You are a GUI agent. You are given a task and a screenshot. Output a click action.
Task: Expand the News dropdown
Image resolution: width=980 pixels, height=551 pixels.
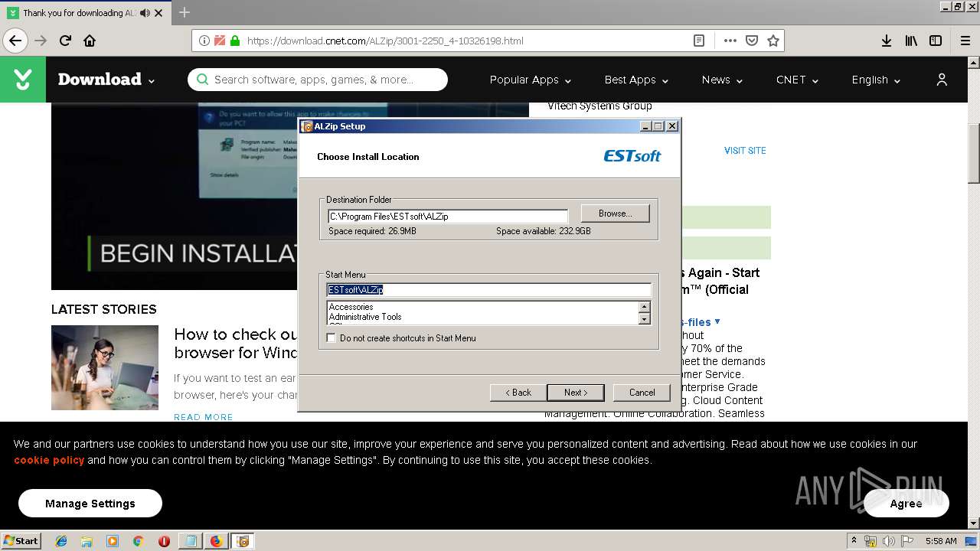(x=722, y=80)
